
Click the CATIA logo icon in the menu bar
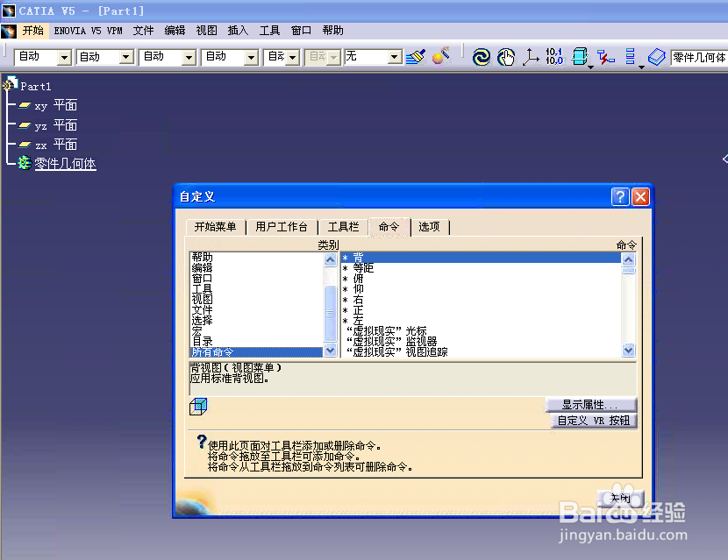coord(9,31)
